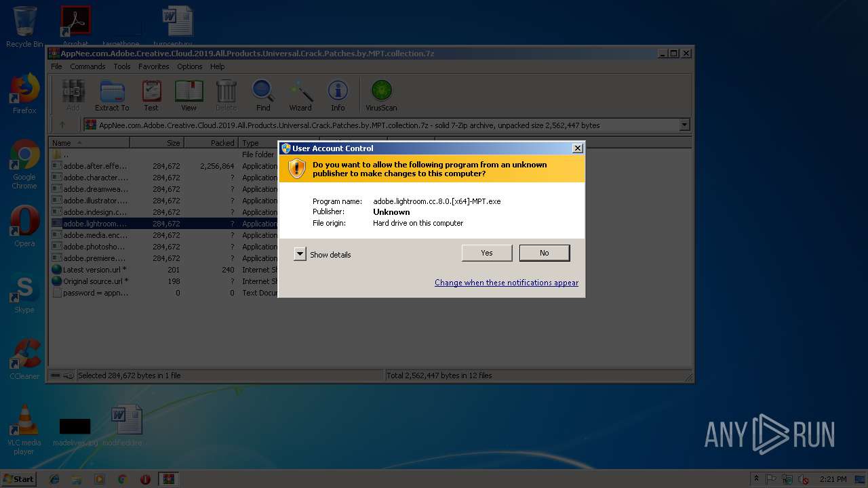Sort file list by the Packed column
The height and width of the screenshot is (488, 868).
coord(211,143)
